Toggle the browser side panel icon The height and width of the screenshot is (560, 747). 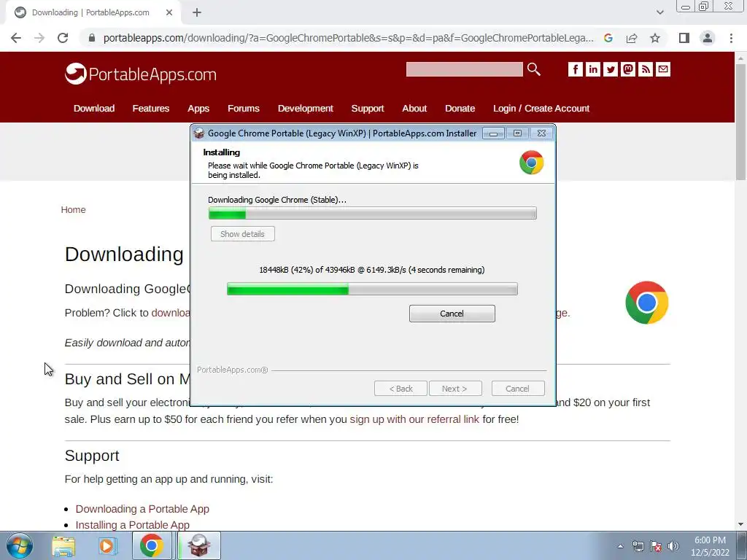tap(684, 38)
